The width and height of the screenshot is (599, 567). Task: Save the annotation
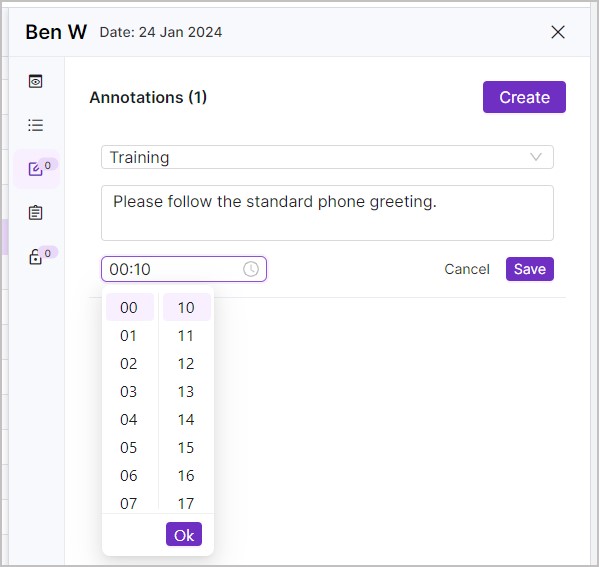(x=529, y=269)
